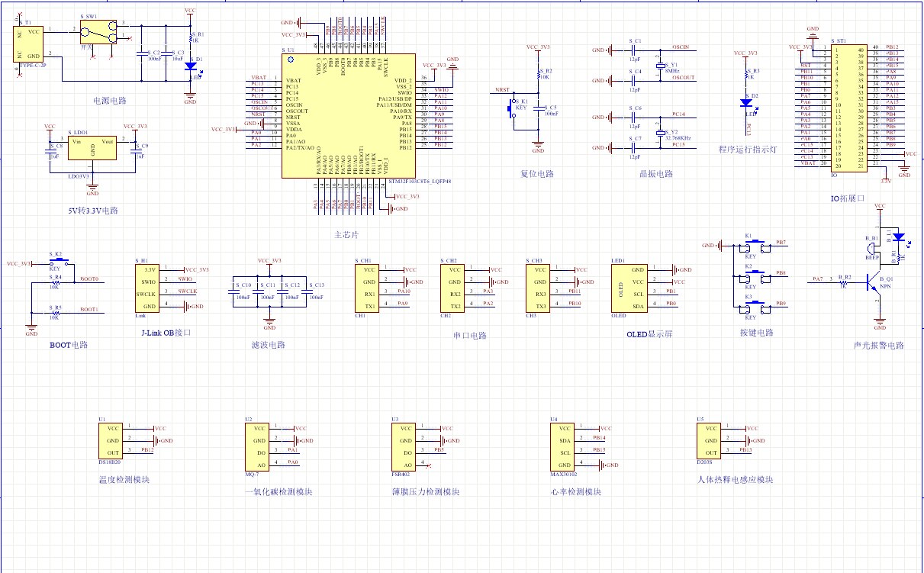This screenshot has height=573, width=924.
Task: Select the S_D2 program-run indicator LED
Action: 745,102
